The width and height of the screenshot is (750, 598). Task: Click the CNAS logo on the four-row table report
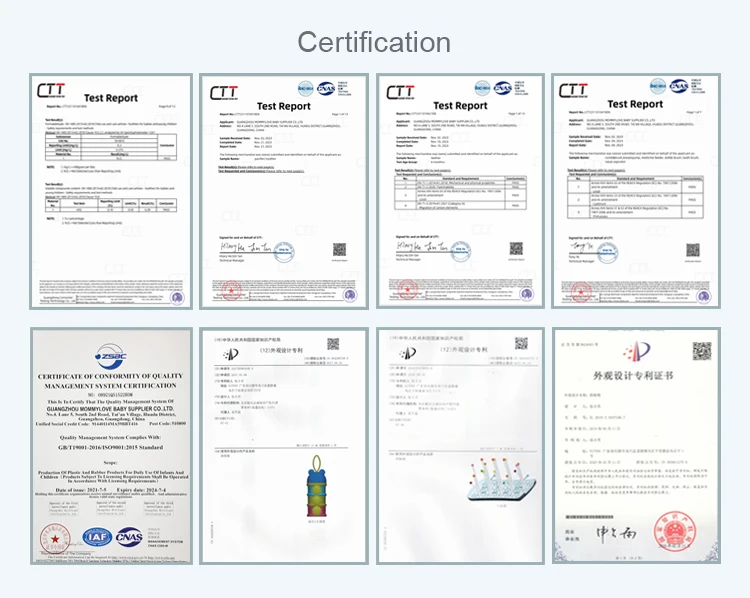[503, 88]
